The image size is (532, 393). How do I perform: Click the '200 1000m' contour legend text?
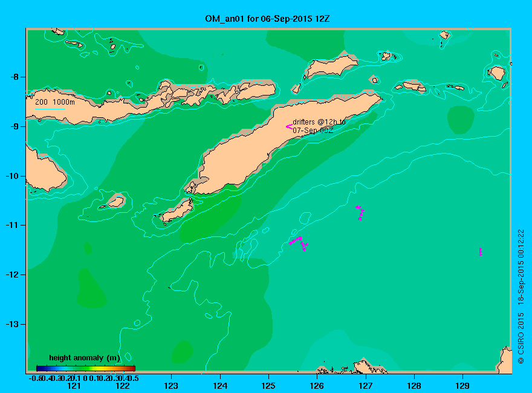click(x=55, y=102)
